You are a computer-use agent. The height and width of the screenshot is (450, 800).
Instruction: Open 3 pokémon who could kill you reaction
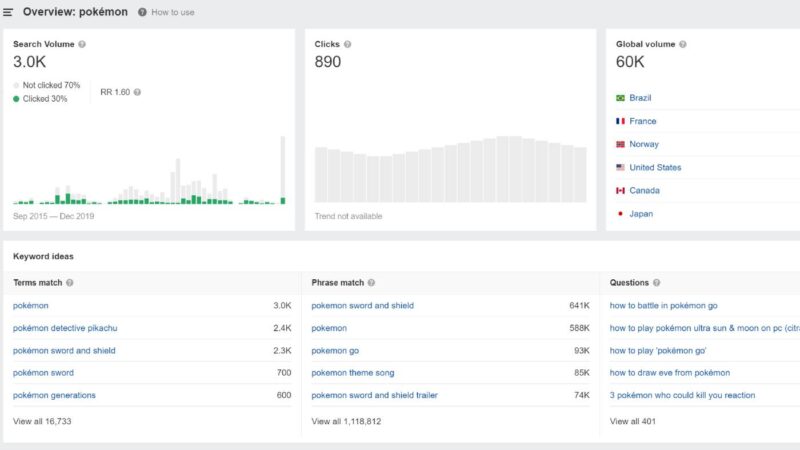pos(682,395)
